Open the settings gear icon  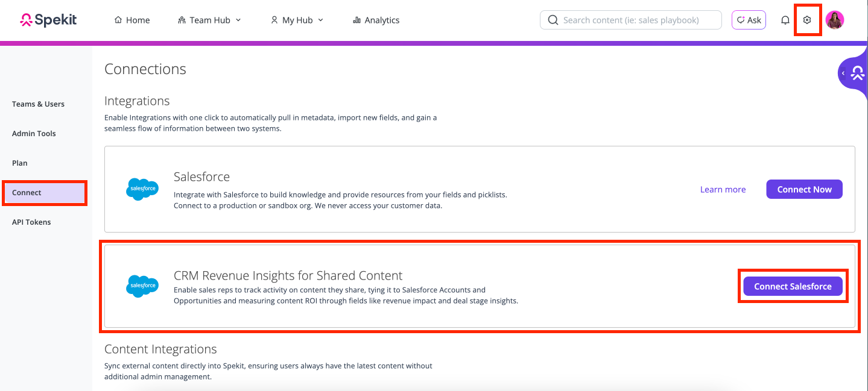(x=807, y=20)
